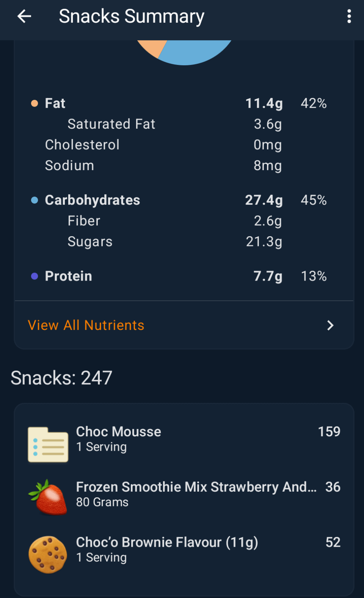
Task: Tap the Carbohydrates 27.4g row
Action: pyautogui.click(x=178, y=200)
